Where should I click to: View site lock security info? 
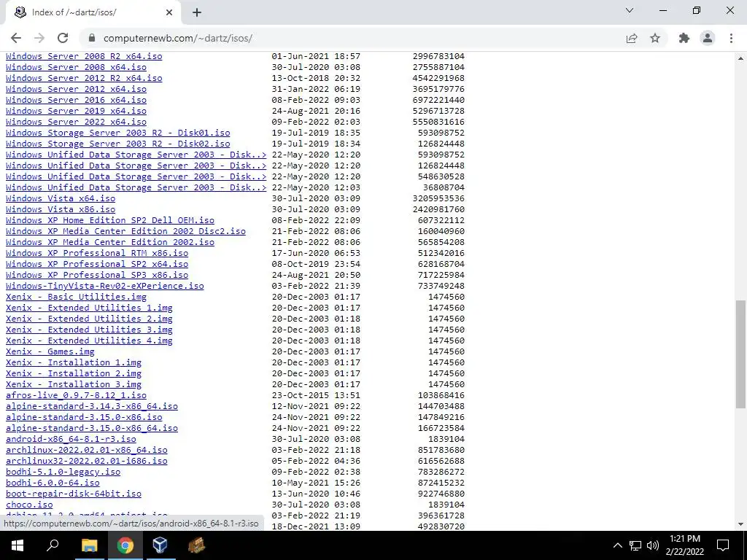pos(92,38)
